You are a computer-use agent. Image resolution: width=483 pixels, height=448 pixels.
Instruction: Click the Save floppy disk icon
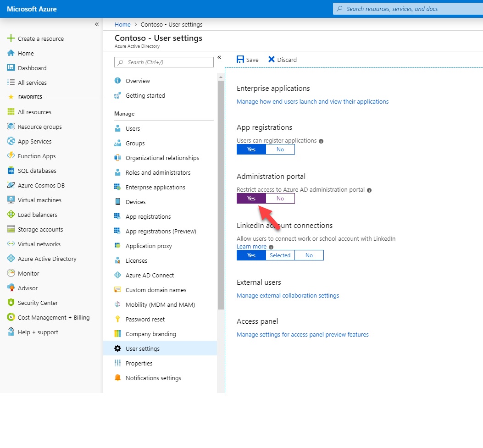tap(240, 60)
